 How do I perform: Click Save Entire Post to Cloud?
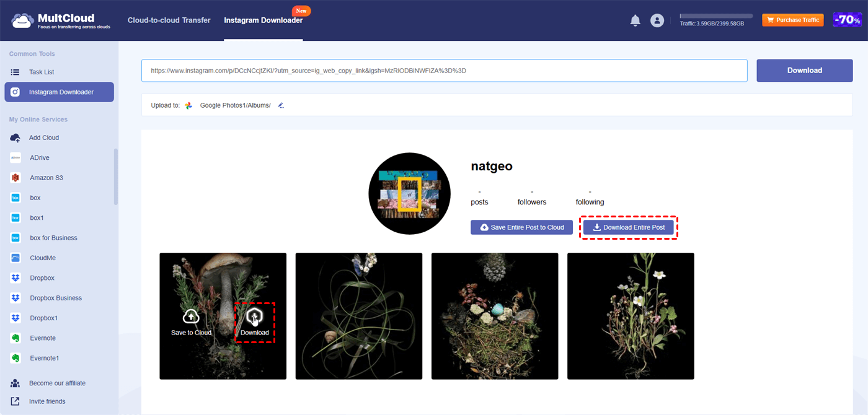coord(521,227)
